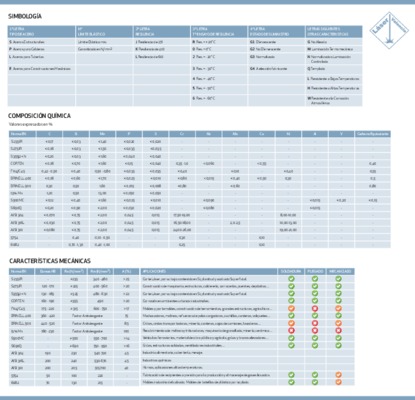Click the SOLDADURA column header
This screenshot has width=415, height=400.
[x=291, y=271]
